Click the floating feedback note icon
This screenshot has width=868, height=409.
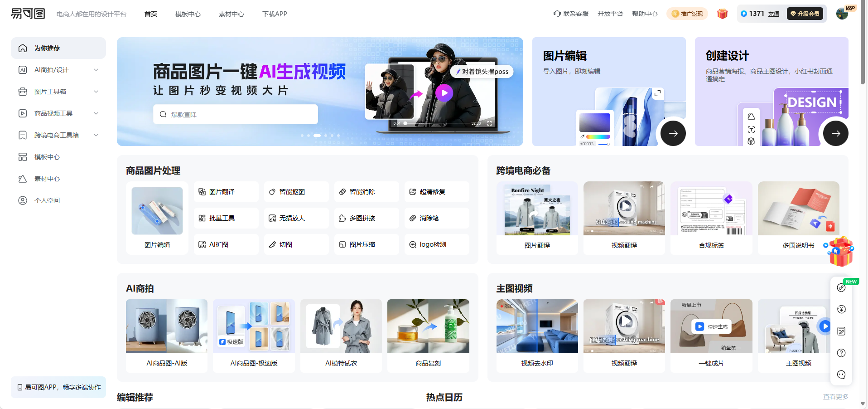tap(841, 331)
